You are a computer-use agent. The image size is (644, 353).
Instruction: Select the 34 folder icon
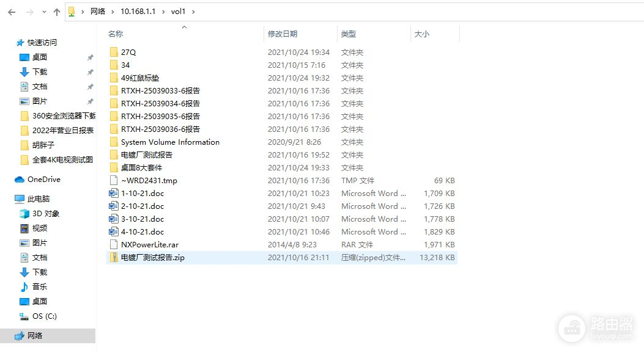(x=114, y=65)
